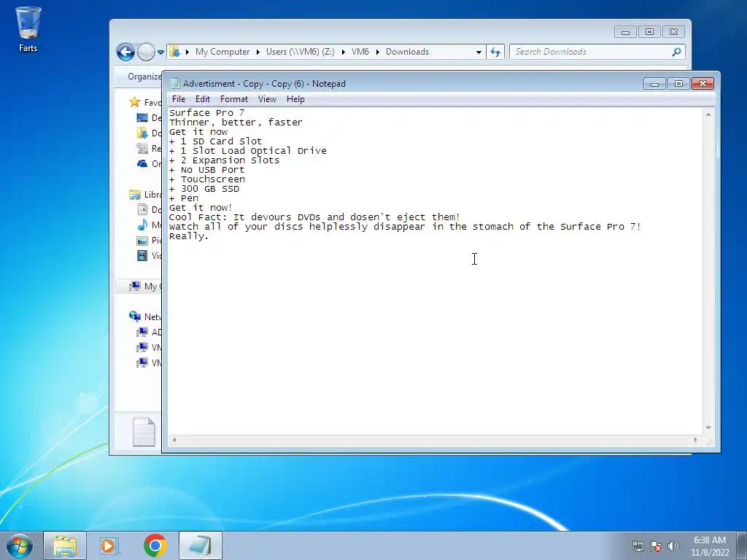
Task: Click the volume speaker tray icon
Action: pos(673,545)
